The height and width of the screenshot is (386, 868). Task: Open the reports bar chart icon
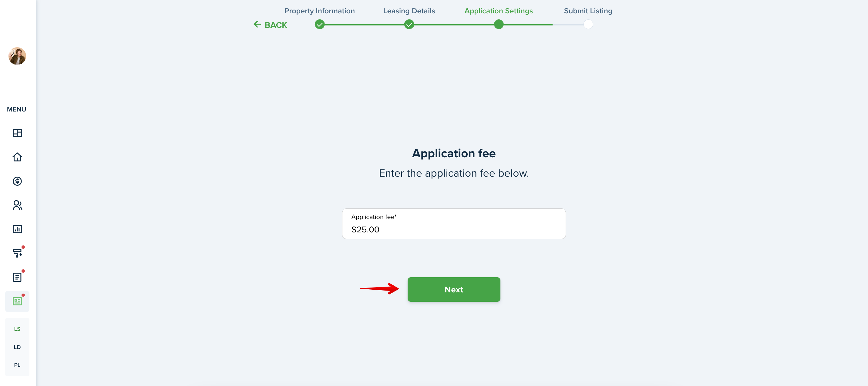pos(17,229)
